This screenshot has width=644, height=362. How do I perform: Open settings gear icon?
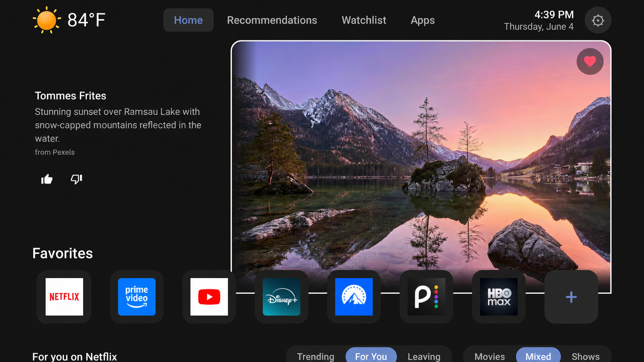[598, 20]
